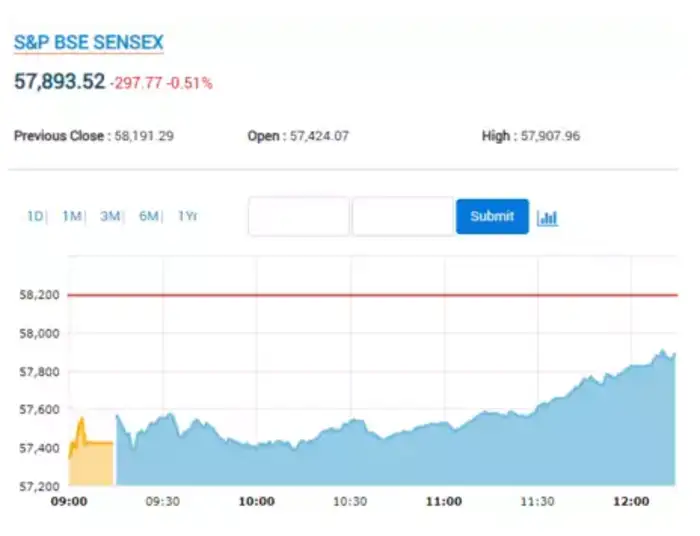Open the bar chart type icon
This screenshot has width=700, height=536.
(x=547, y=217)
